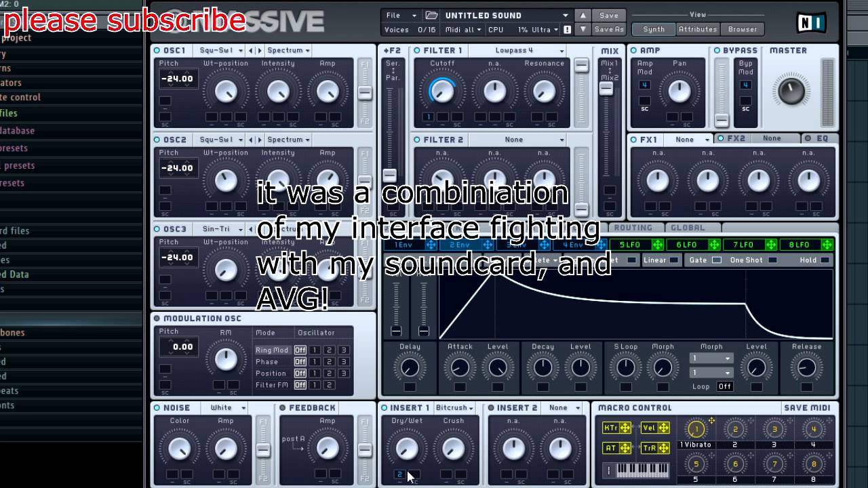
Task: Toggle FILTER 2 power button
Action: coord(417,140)
